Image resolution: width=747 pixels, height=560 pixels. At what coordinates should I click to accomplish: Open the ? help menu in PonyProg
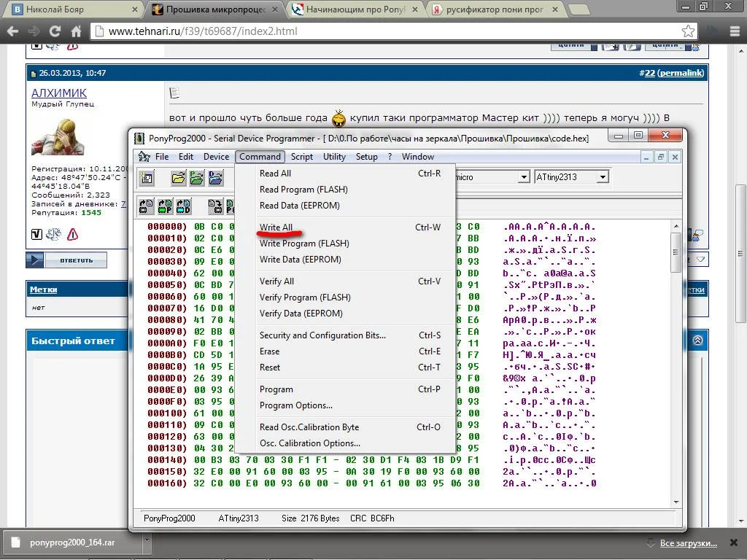390,157
